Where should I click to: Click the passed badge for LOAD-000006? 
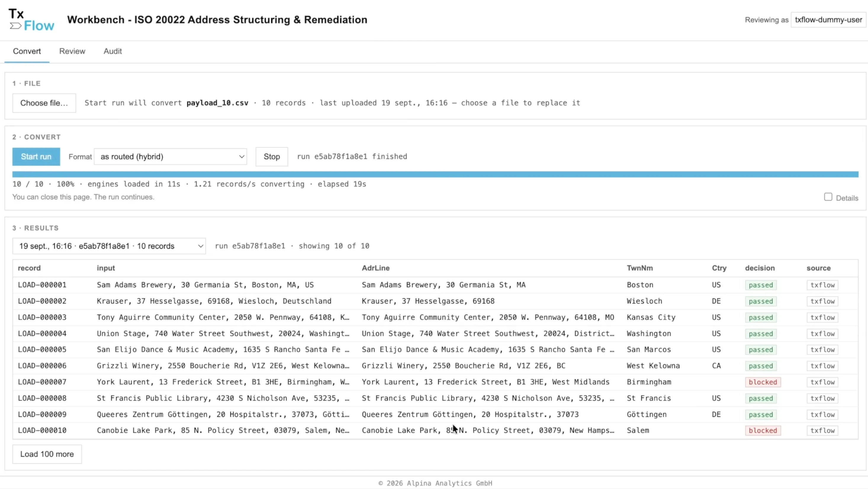tap(761, 366)
